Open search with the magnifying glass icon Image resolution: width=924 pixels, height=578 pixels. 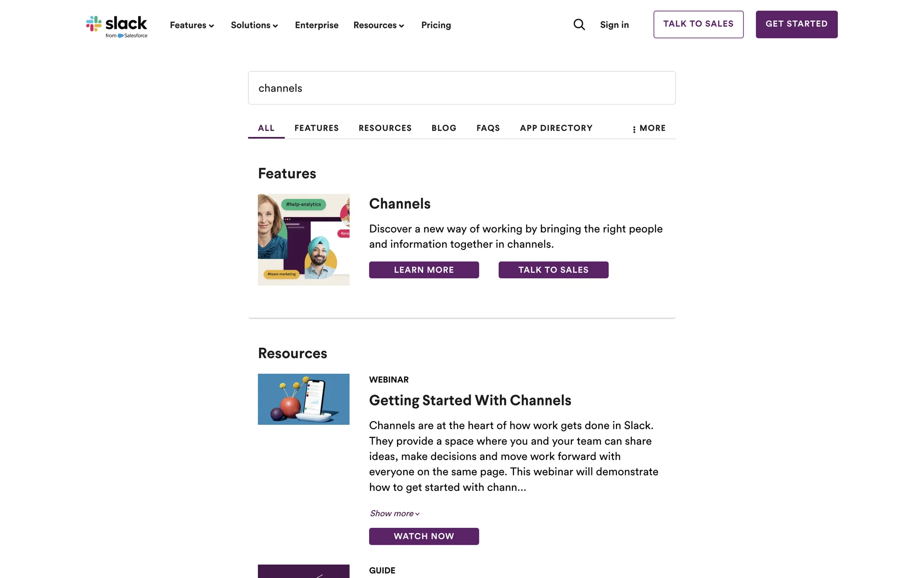(x=579, y=25)
